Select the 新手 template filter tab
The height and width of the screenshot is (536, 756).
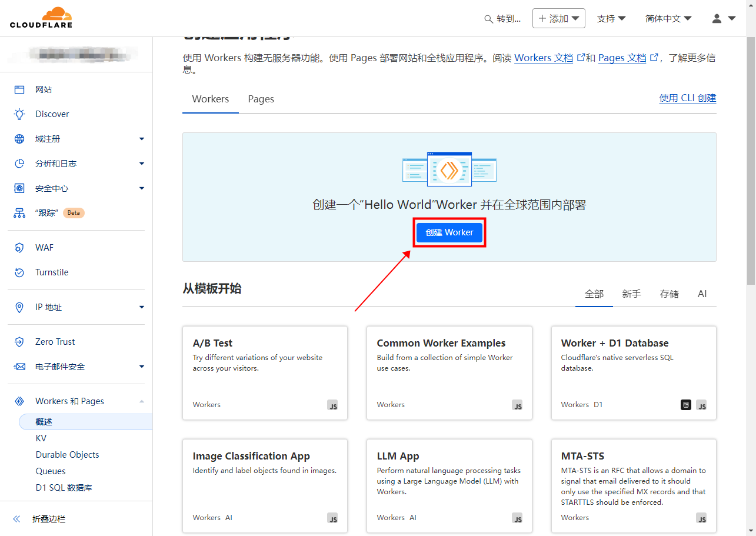click(632, 294)
